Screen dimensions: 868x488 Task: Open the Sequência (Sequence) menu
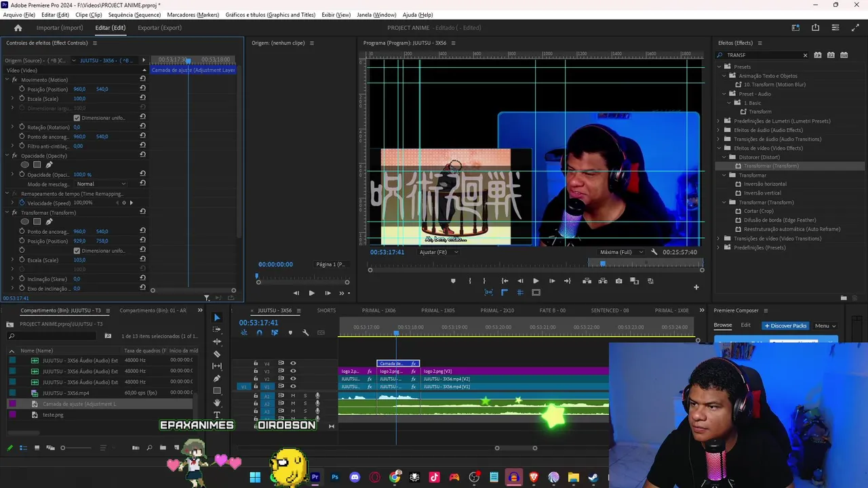[x=134, y=15]
